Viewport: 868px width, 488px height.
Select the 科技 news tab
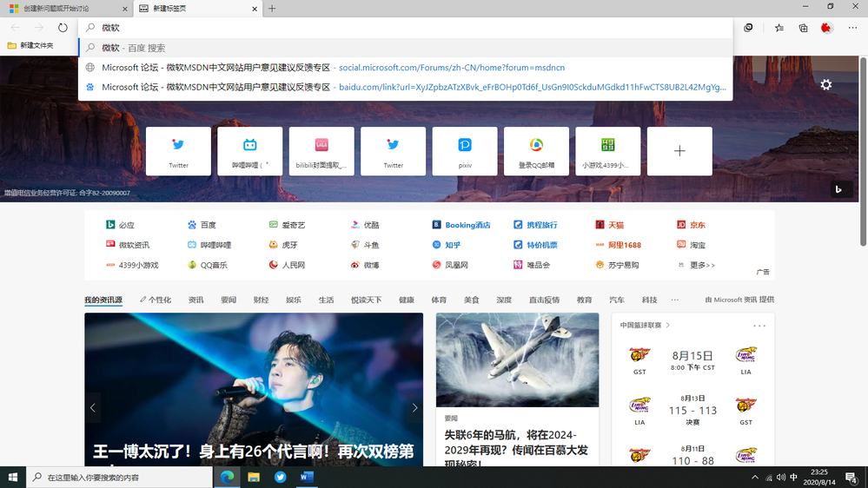(649, 300)
